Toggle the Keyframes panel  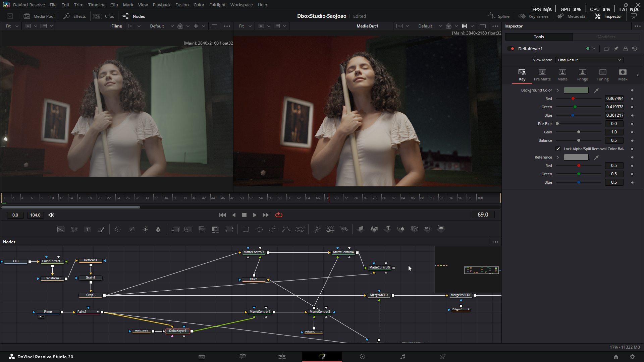coord(533,16)
